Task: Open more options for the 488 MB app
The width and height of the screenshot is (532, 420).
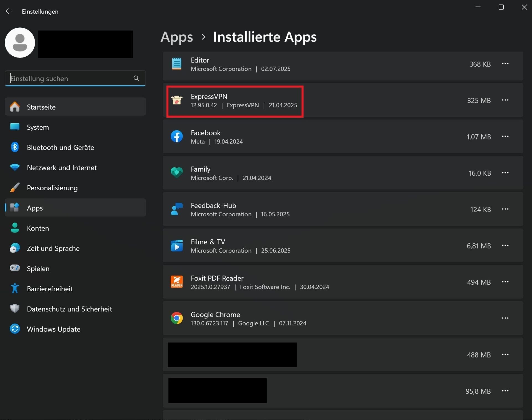Action: [505, 355]
